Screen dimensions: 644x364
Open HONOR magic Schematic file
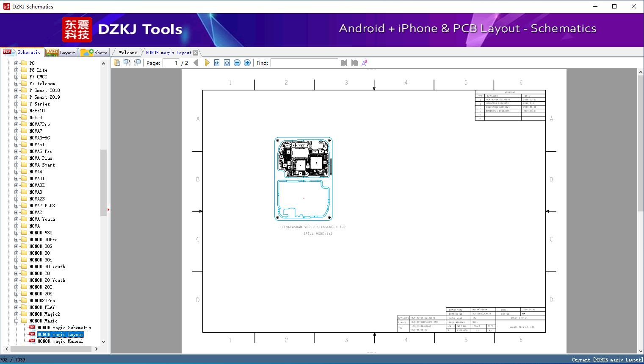[x=64, y=328]
